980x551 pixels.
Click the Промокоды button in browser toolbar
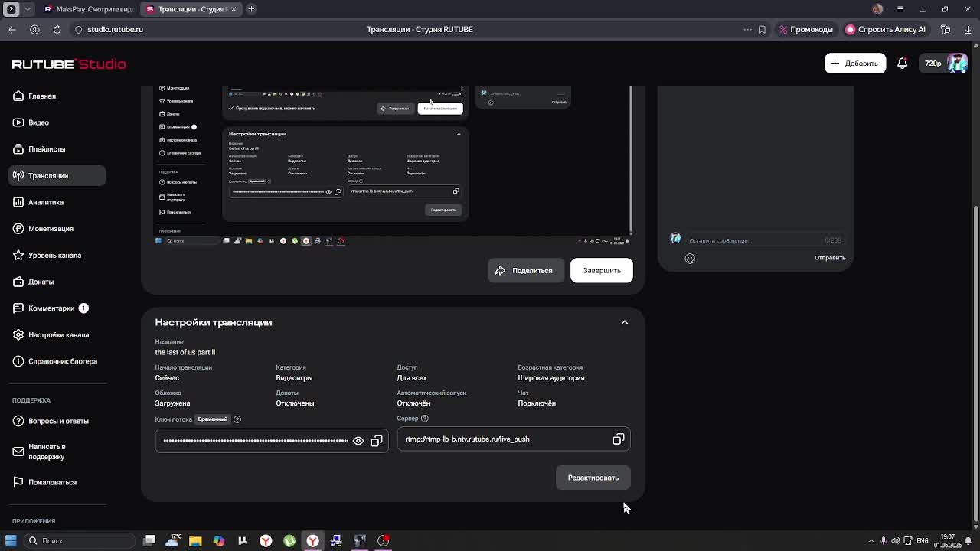(x=805, y=29)
